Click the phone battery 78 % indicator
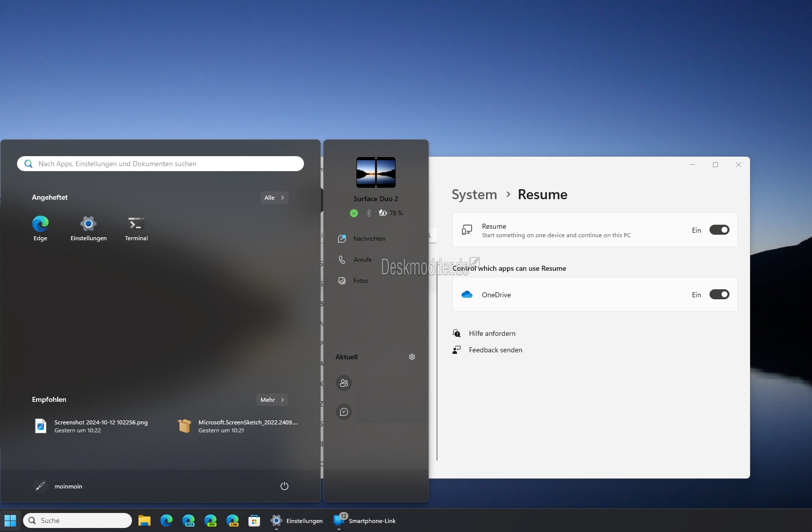812x532 pixels. tap(390, 213)
